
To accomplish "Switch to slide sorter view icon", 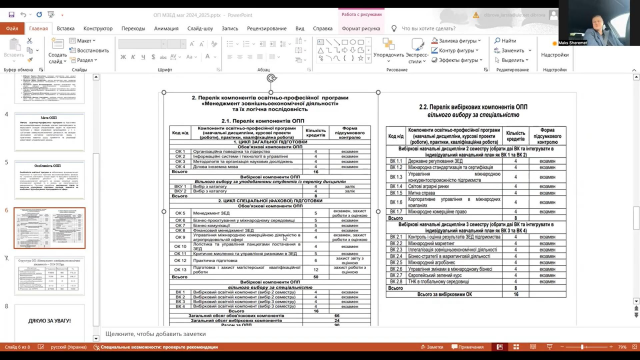I will pos(516,347).
